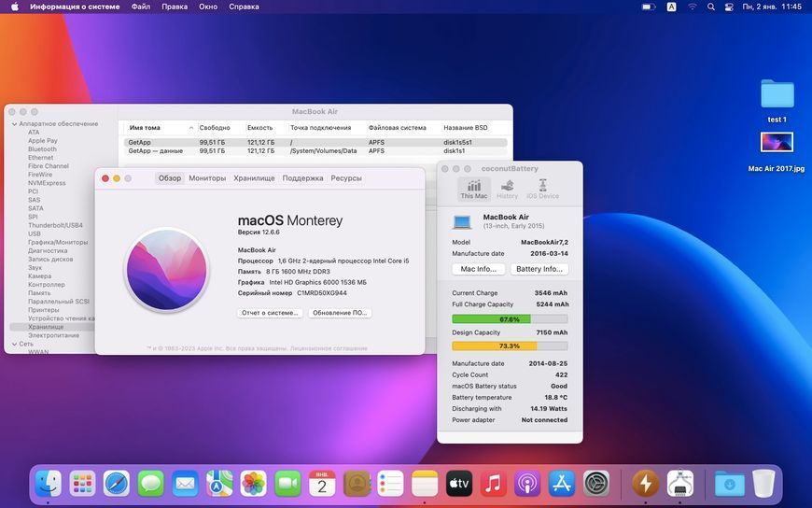Click Обновление ПО button
Screen dimensions: 812x508
[340, 313]
